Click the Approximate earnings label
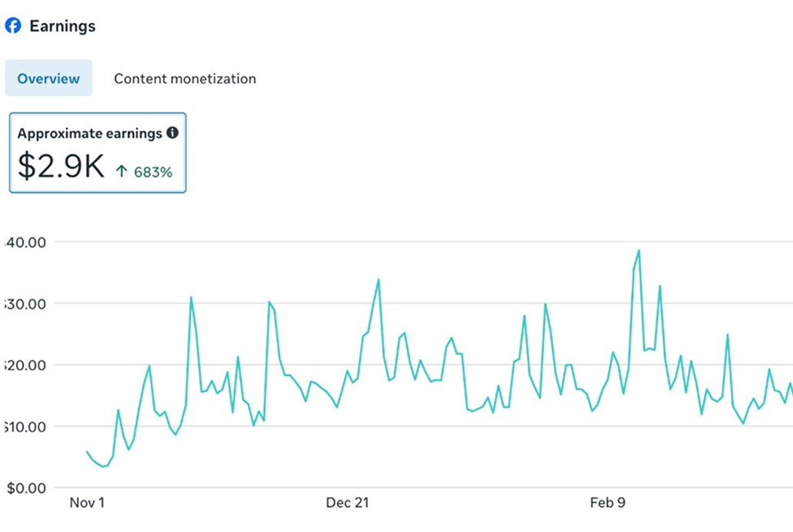This screenshot has width=793, height=532. (x=90, y=133)
